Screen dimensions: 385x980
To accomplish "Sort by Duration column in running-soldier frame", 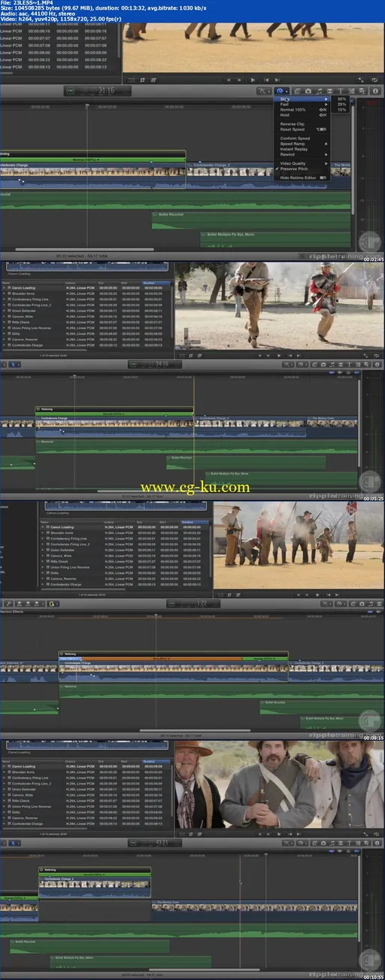I will click(x=158, y=281).
